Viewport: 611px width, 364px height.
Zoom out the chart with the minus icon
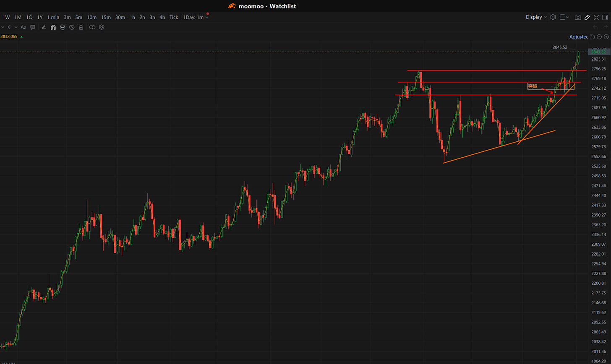click(x=599, y=37)
